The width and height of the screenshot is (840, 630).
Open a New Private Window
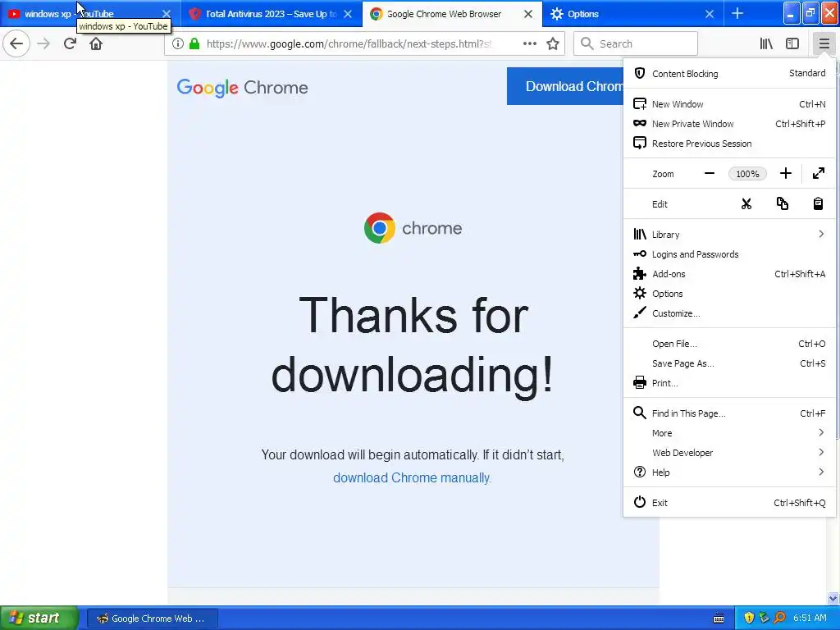coord(728,124)
